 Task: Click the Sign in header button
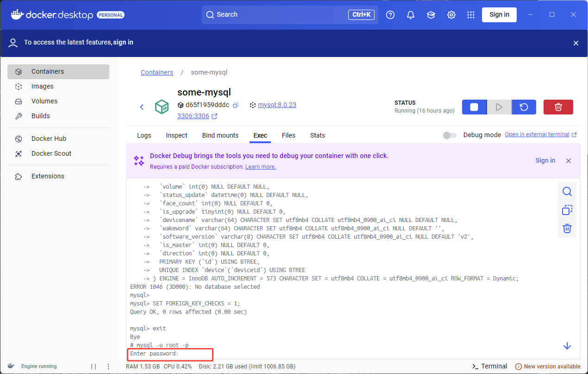coord(499,15)
